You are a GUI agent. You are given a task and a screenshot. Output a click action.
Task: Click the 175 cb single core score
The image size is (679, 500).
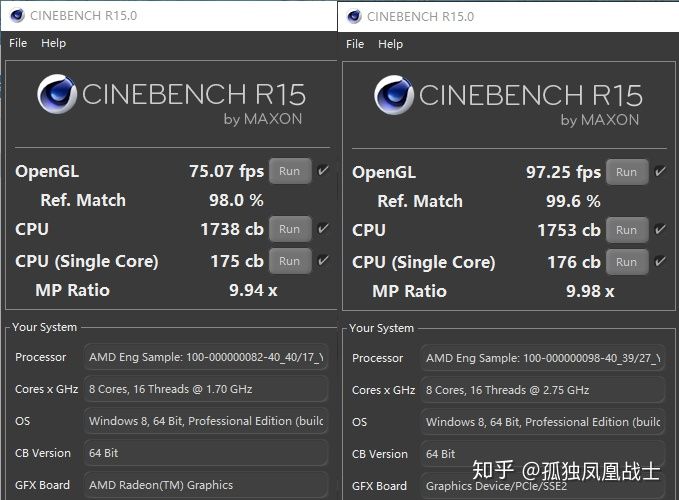pyautogui.click(x=237, y=261)
